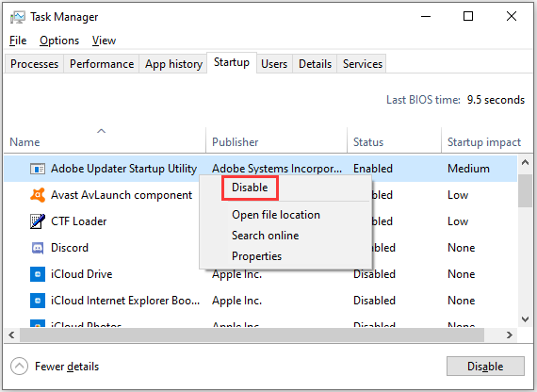The image size is (537, 392).
Task: Select the iCloud Internet Explorer Boo... row
Action: (261, 301)
